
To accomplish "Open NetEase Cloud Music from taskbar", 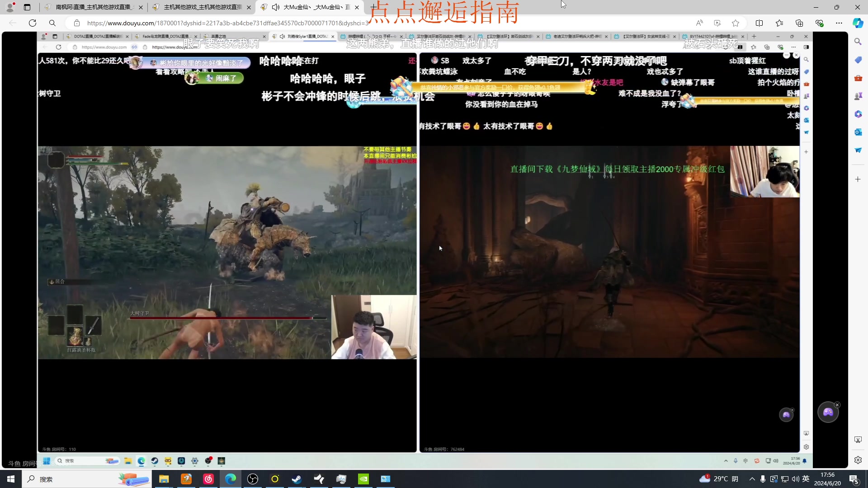I will point(208,479).
